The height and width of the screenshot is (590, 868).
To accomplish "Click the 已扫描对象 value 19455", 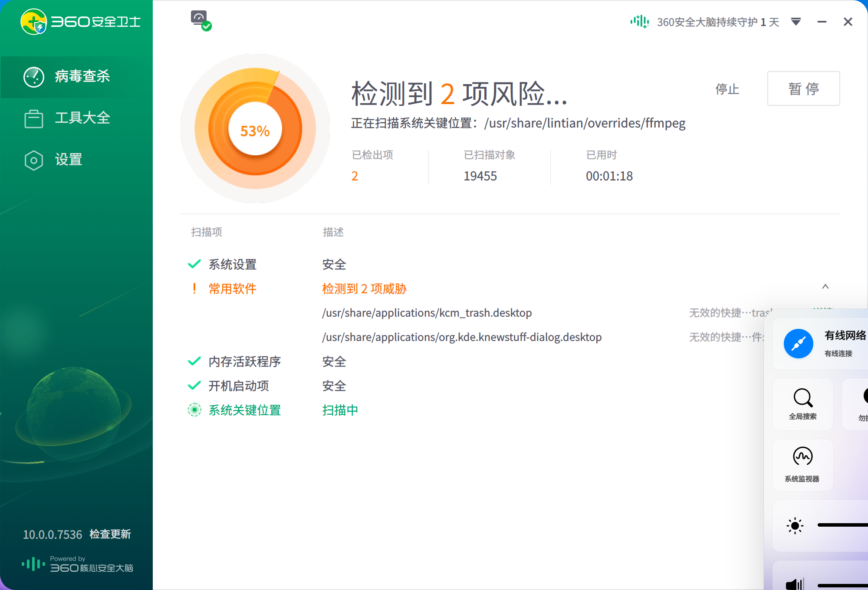I will pyautogui.click(x=480, y=176).
